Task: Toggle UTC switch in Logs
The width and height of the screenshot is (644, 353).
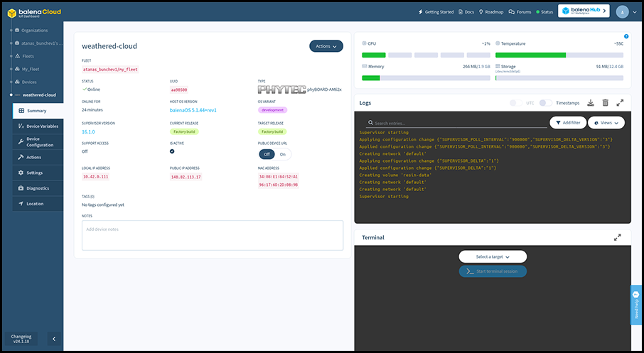Action: [516, 103]
